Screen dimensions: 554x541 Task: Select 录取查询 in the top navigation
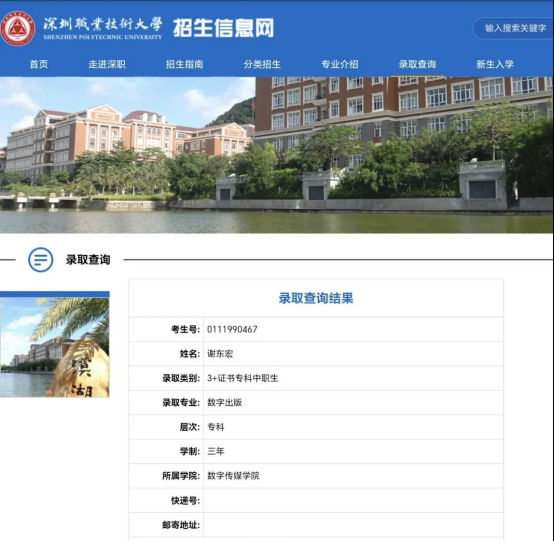click(417, 64)
